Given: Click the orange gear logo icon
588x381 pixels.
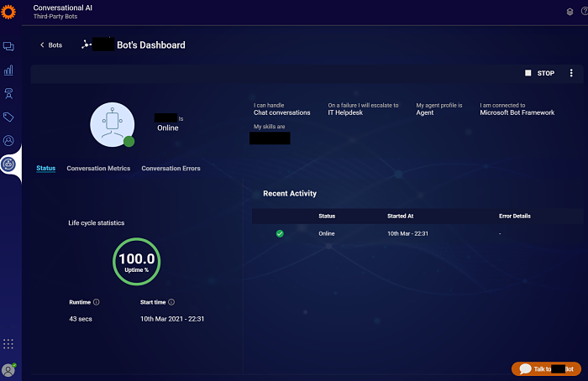Looking at the screenshot, I should pos(8,12).
